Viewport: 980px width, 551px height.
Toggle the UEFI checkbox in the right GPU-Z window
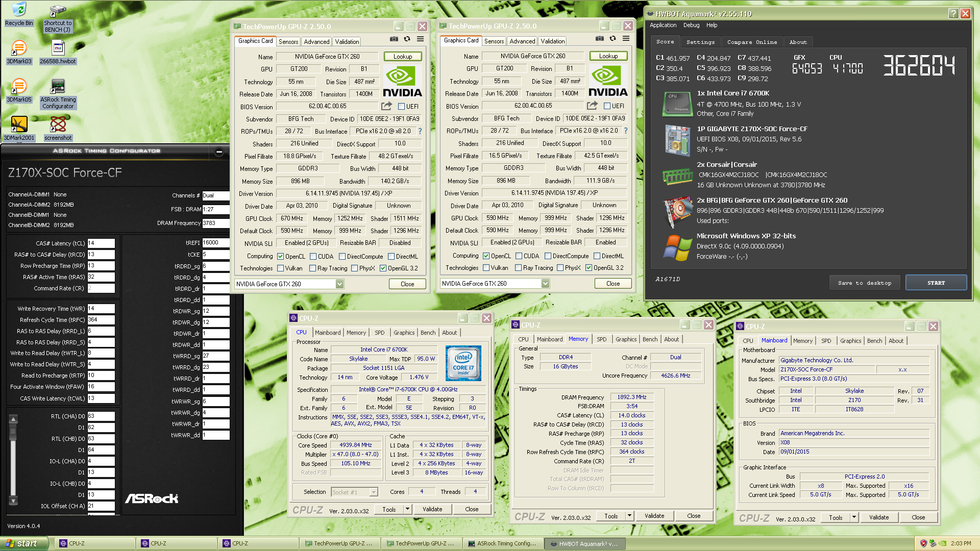pyautogui.click(x=607, y=106)
